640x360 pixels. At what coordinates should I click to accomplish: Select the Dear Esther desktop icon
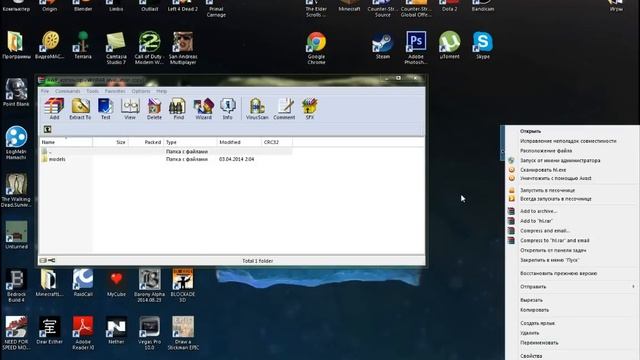tap(49, 330)
